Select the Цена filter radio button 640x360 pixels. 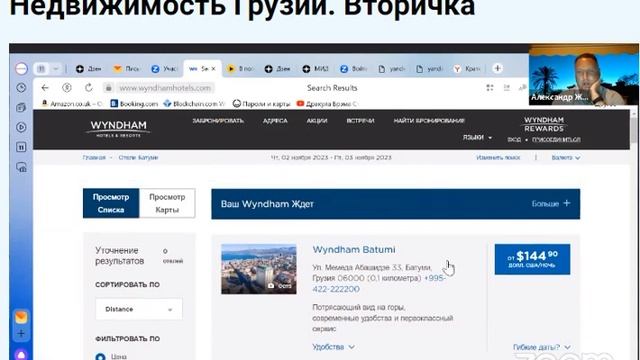100,357
